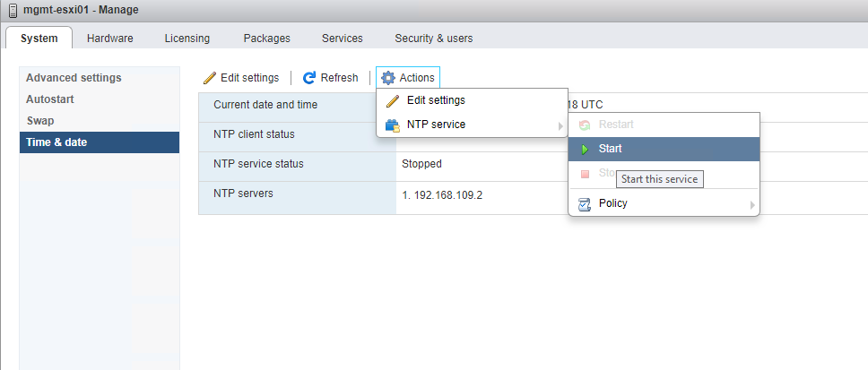Go to Swap settings in sidebar

tap(41, 120)
